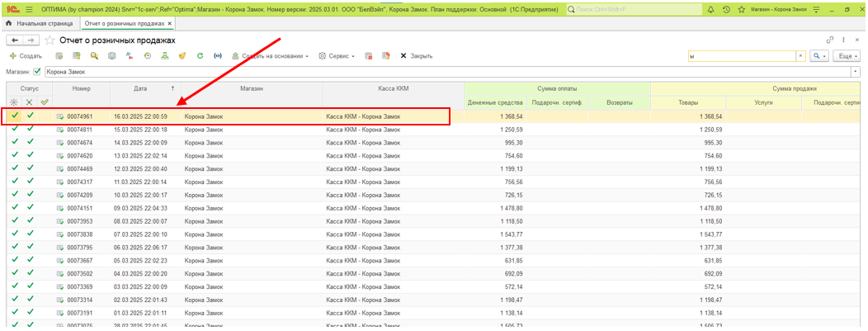This screenshot has width=868, height=331.
Task: Add report to favorites via star beside title
Action: 50,40
